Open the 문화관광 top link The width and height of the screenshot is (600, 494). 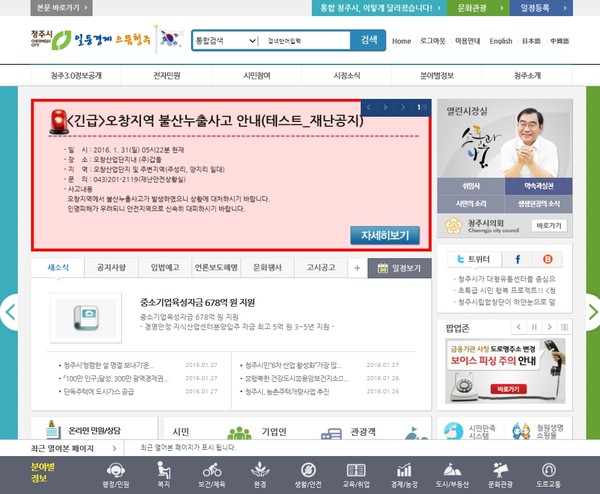[478, 8]
